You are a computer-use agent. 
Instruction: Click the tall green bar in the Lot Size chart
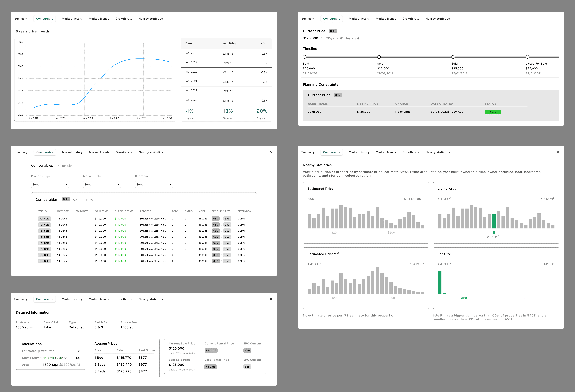click(440, 282)
